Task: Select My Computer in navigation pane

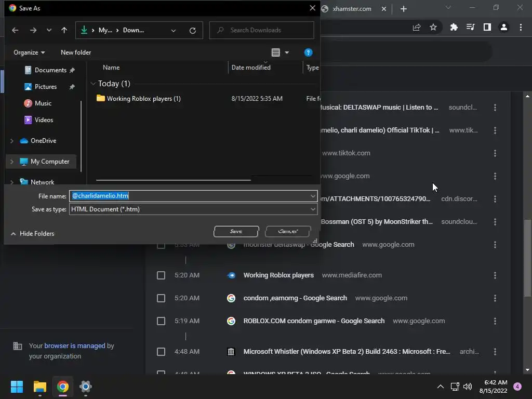Action: pos(50,162)
